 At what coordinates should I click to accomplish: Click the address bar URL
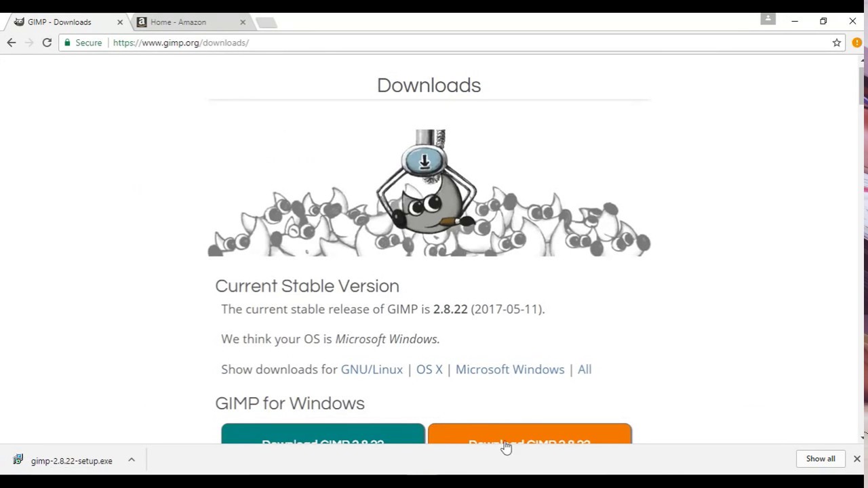tap(181, 43)
